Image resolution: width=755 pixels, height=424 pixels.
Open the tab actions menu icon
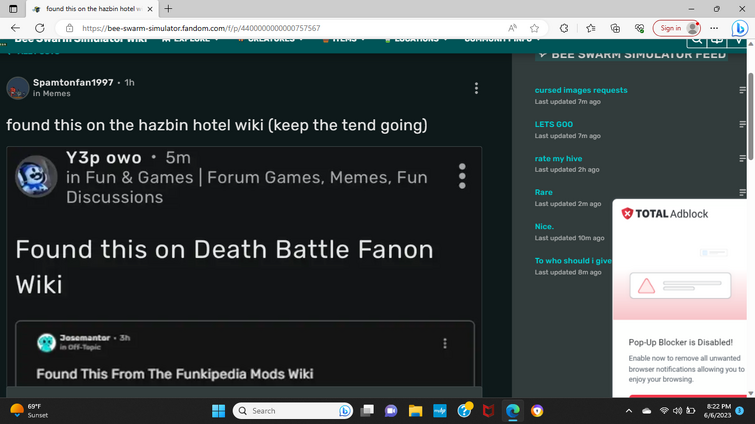tap(13, 9)
